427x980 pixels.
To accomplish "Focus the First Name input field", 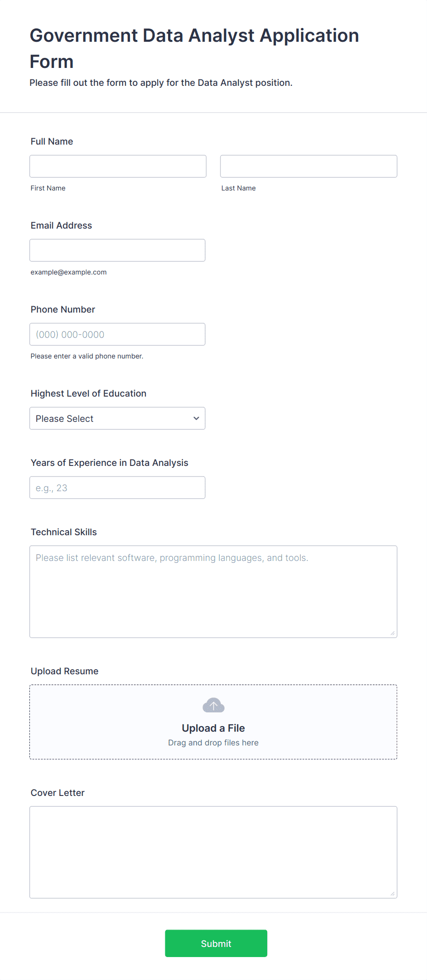I will [x=118, y=166].
